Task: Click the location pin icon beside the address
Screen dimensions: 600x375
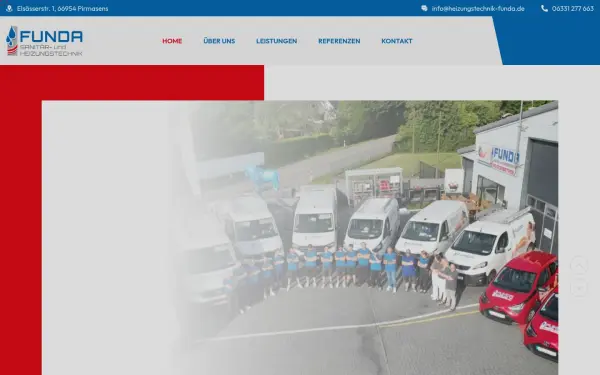Action: click(9, 8)
